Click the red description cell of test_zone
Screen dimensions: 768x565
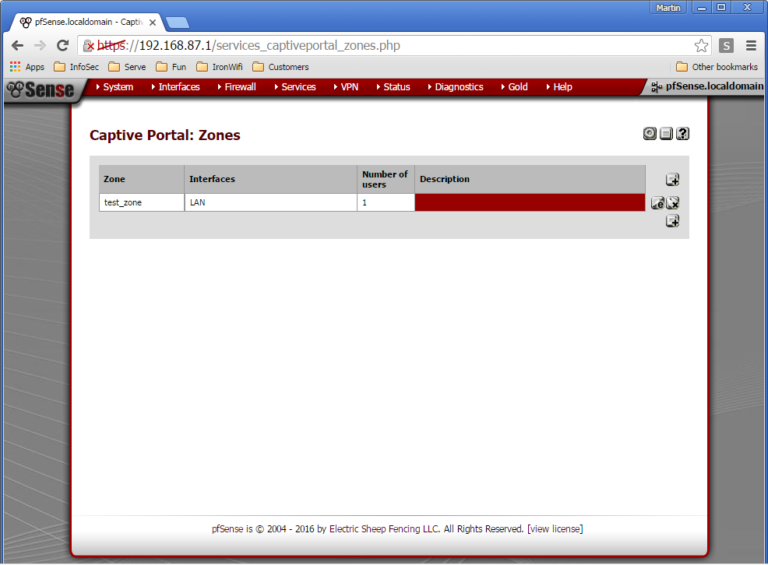click(530, 203)
